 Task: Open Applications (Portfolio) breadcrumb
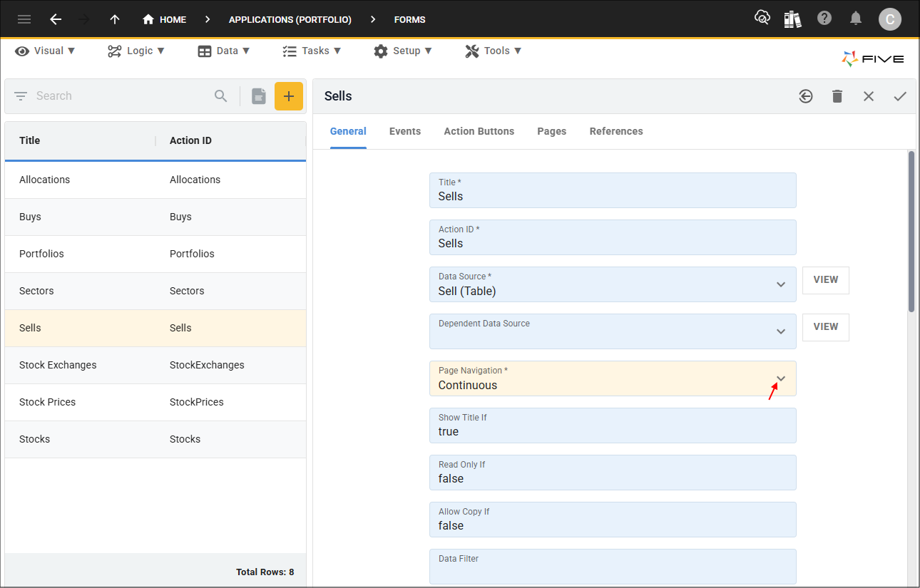pyautogui.click(x=290, y=19)
